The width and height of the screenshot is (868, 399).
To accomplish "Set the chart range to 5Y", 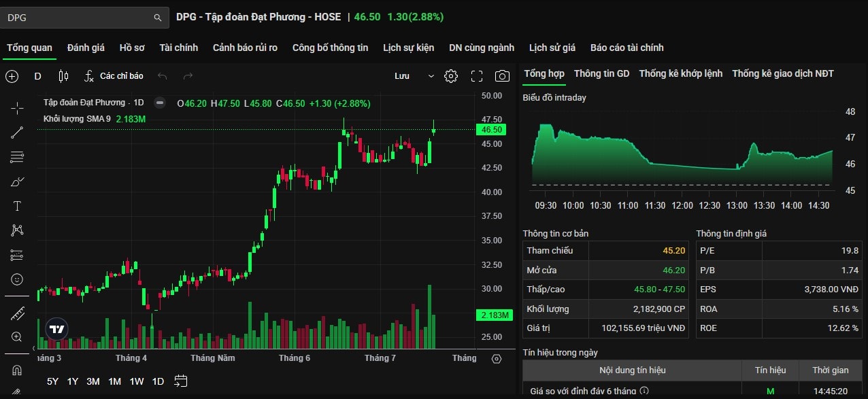I will coord(52,381).
